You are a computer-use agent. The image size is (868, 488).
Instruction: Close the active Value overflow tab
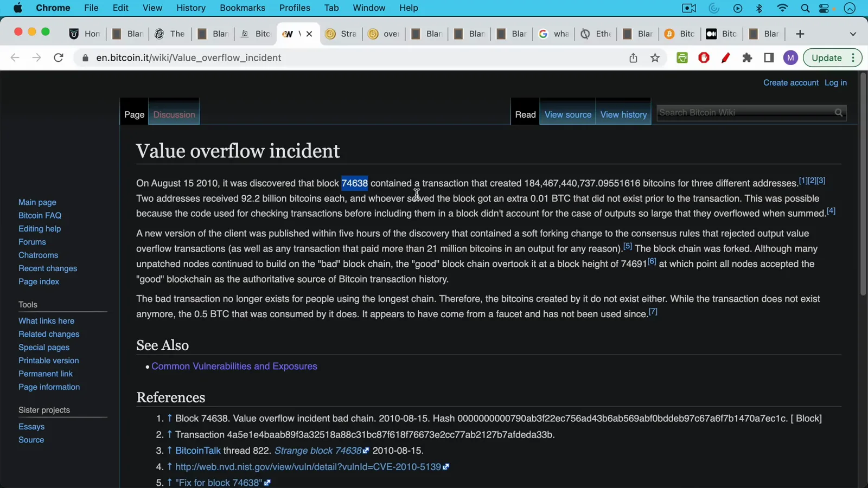pyautogui.click(x=309, y=34)
